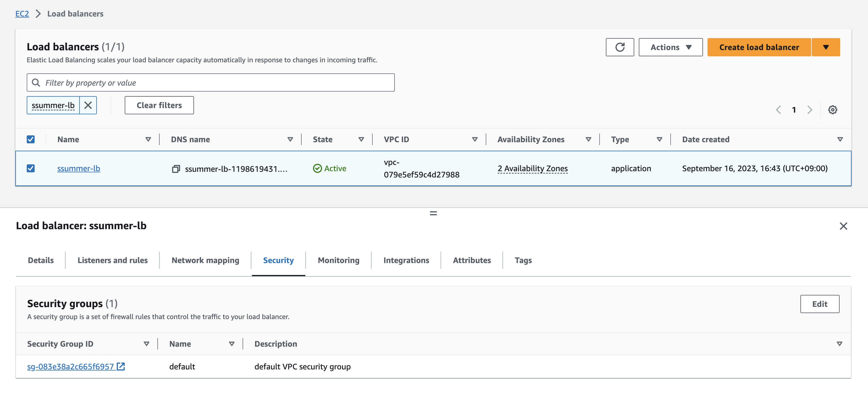Open the Actions dropdown
The height and width of the screenshot is (393, 868).
tap(670, 47)
